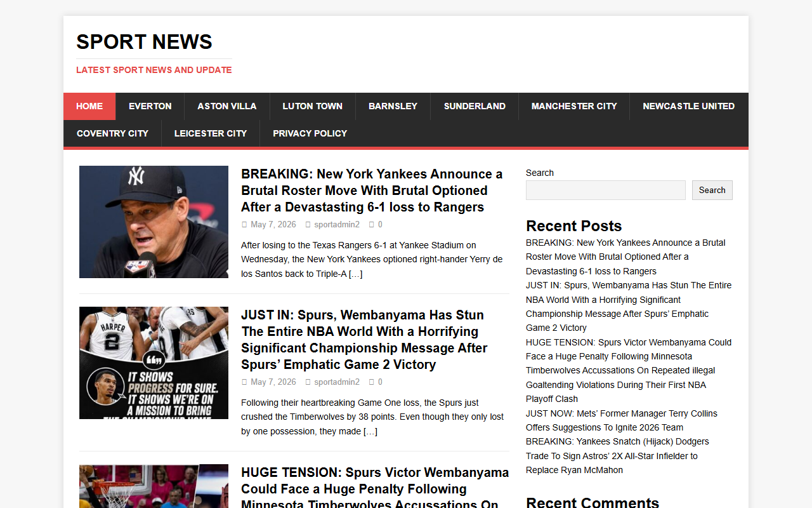Click read-more ellipsis in Spurs excerpt

[370, 432]
